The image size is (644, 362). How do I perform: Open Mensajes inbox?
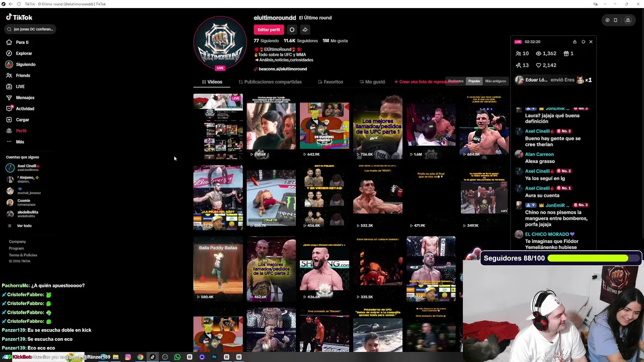(x=20, y=98)
